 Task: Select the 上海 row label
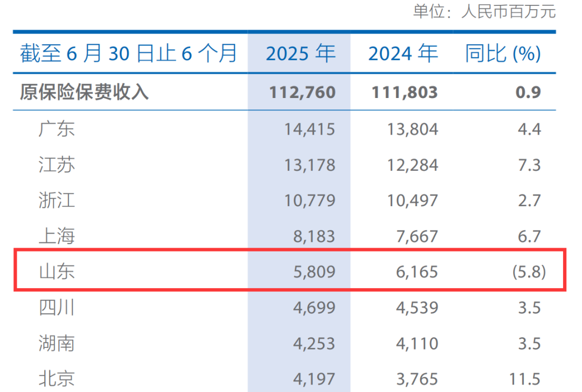pyautogui.click(x=57, y=236)
